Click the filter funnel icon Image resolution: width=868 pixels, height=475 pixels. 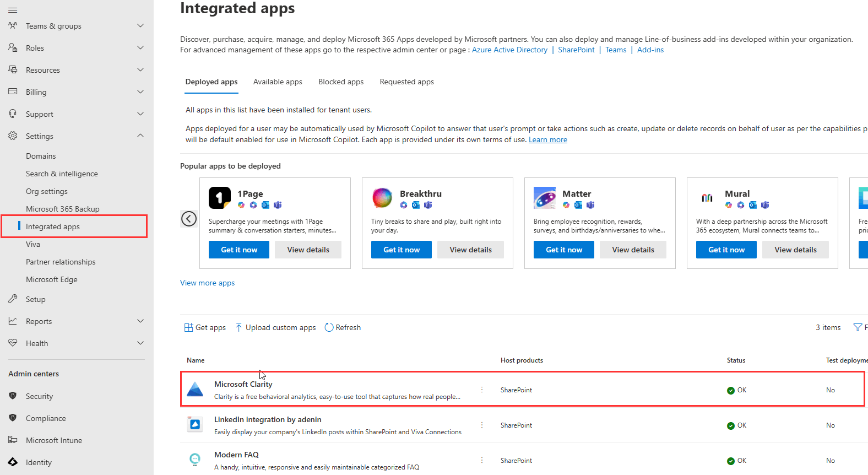coord(858,327)
